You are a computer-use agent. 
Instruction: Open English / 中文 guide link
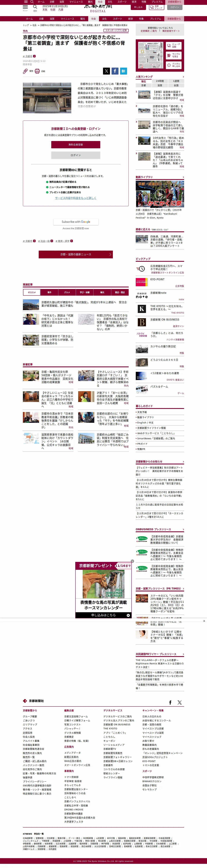point(145,423)
